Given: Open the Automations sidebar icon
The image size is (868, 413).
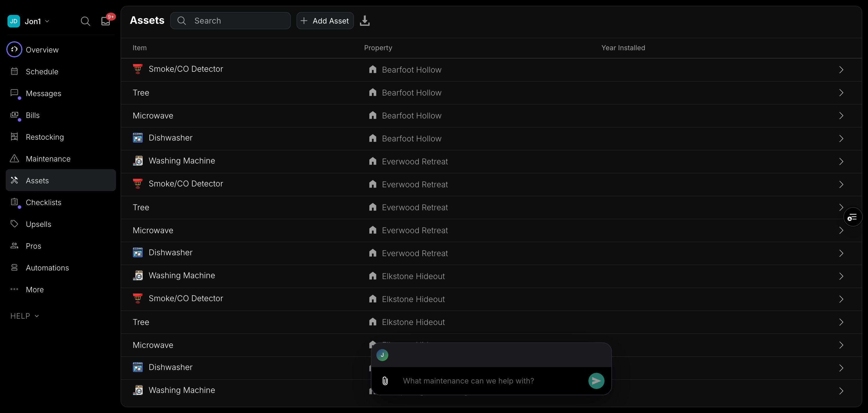Looking at the screenshot, I should pyautogui.click(x=14, y=267).
